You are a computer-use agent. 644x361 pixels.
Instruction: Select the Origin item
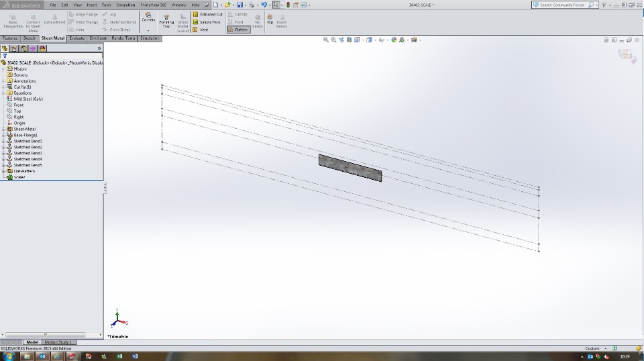(16, 123)
